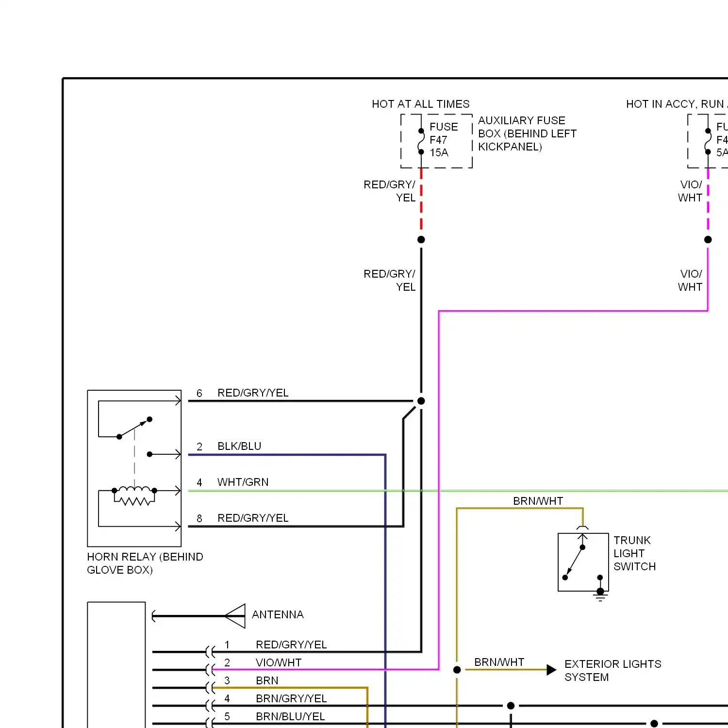Viewport: 728px width, 728px height.
Task: Click connector pin '4 BRN/GRY/YEL' label
Action: point(275,698)
